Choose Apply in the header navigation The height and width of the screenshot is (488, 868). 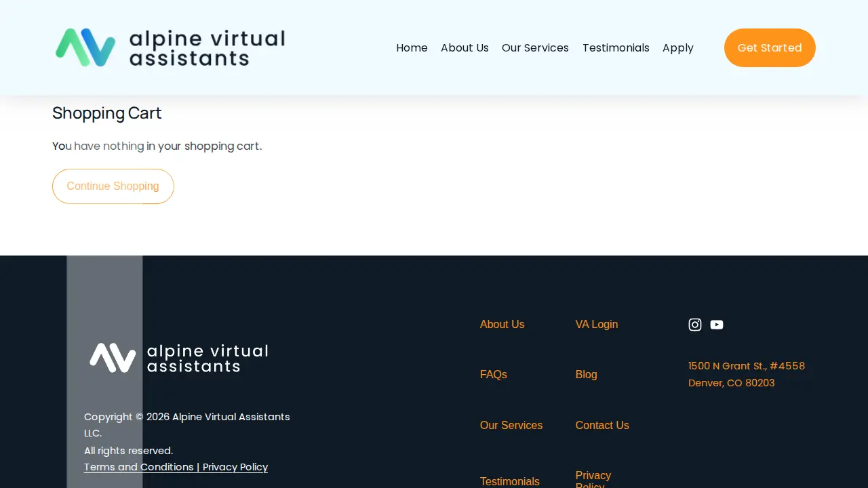[678, 47]
